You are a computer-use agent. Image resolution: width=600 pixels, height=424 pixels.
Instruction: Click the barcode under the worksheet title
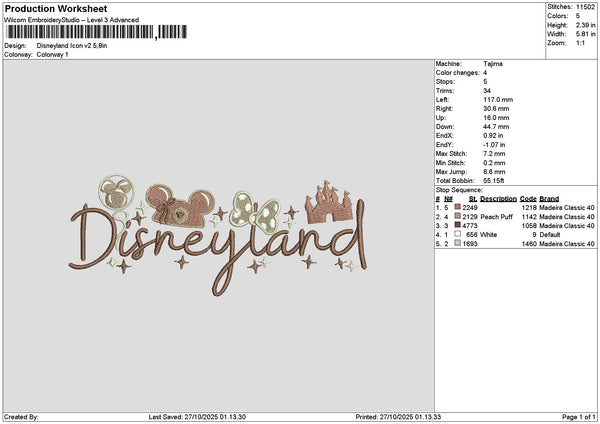[x=96, y=32]
